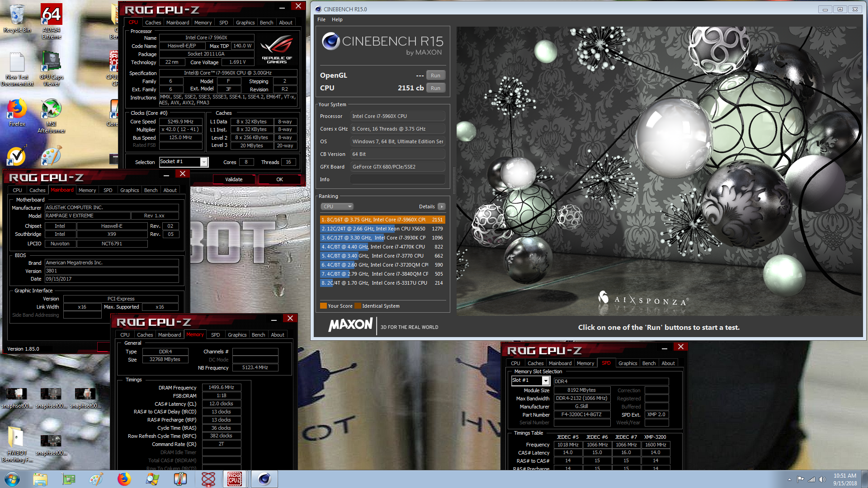Screen dimensions: 868x488
Task: Select ranking row i5-3317U score 214
Action: [382, 283]
